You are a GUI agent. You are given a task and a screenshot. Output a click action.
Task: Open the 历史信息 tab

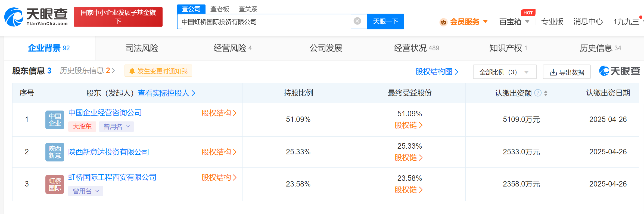click(600, 48)
